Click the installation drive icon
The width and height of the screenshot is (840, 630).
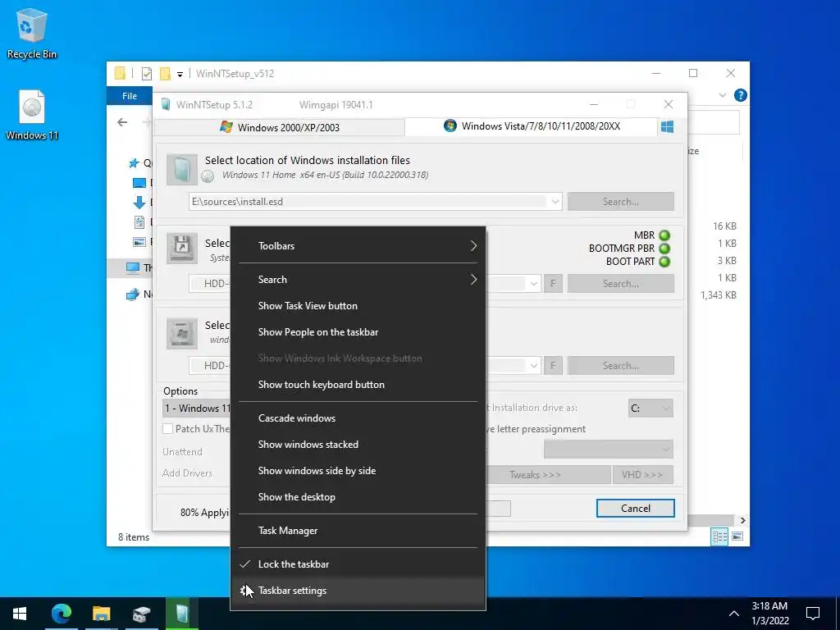181,333
